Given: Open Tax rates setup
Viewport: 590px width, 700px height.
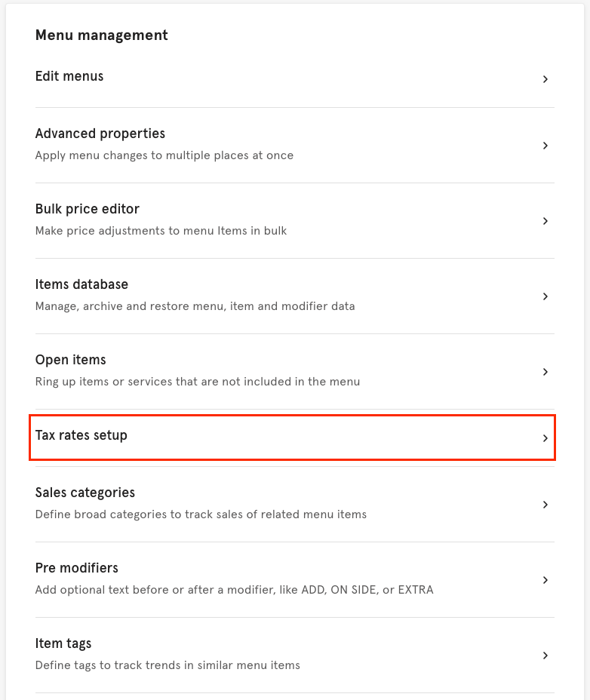Looking at the screenshot, I should click(81, 435).
